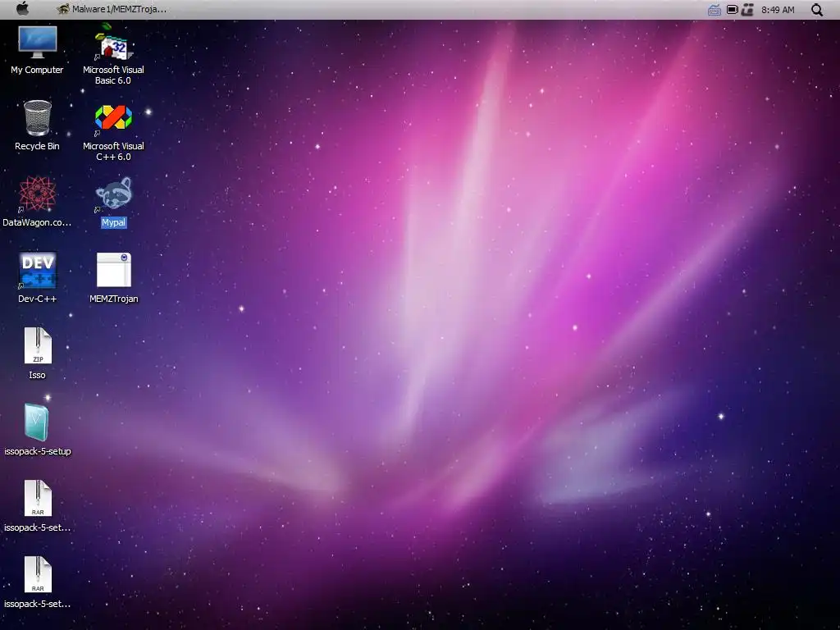Select the Mypal raccoon browser icon
This screenshot has height=630, width=840.
(113, 194)
